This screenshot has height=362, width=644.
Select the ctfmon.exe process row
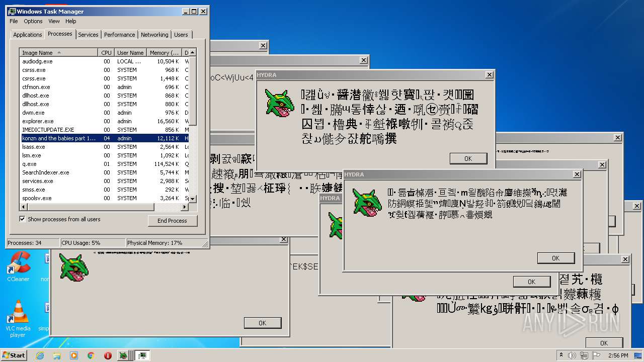[104, 87]
